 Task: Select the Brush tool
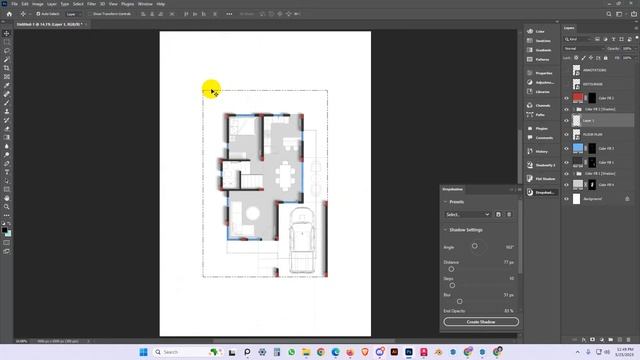pos(7,102)
